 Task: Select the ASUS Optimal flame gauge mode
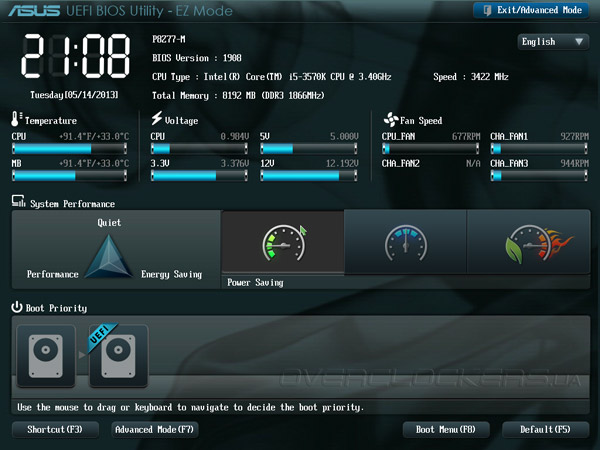click(528, 242)
